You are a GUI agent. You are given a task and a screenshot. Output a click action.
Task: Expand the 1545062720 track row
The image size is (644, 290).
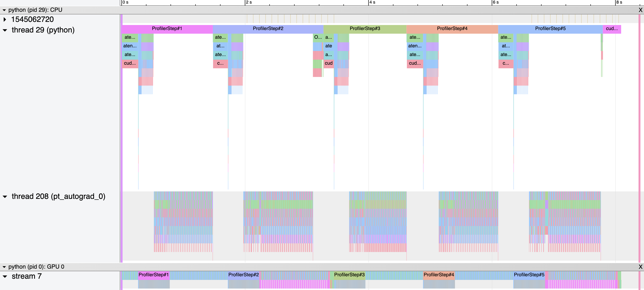(x=5, y=19)
